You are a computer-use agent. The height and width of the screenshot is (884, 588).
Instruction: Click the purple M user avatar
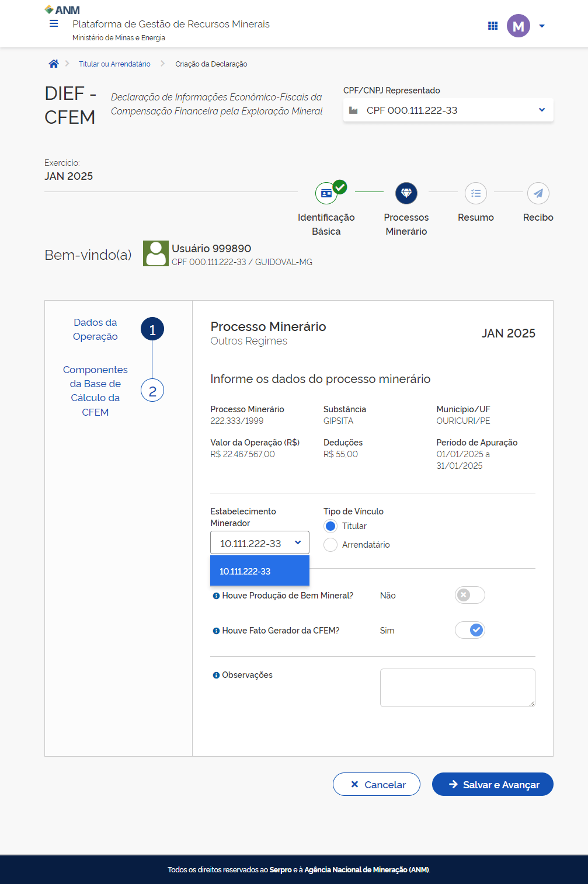pos(518,26)
